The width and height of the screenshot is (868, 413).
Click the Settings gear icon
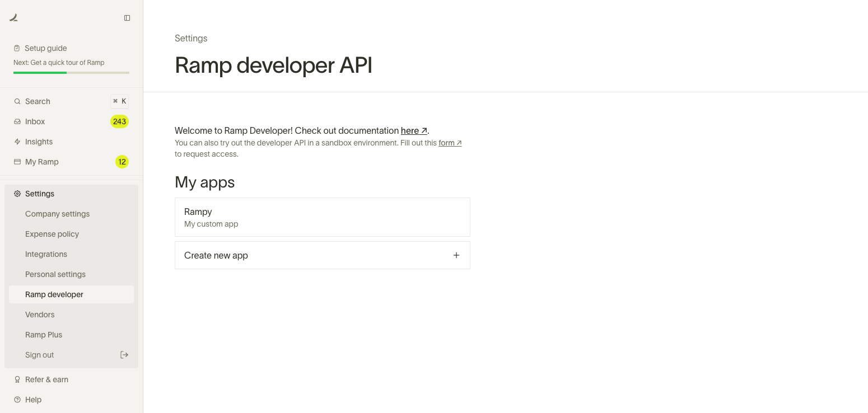click(x=16, y=194)
